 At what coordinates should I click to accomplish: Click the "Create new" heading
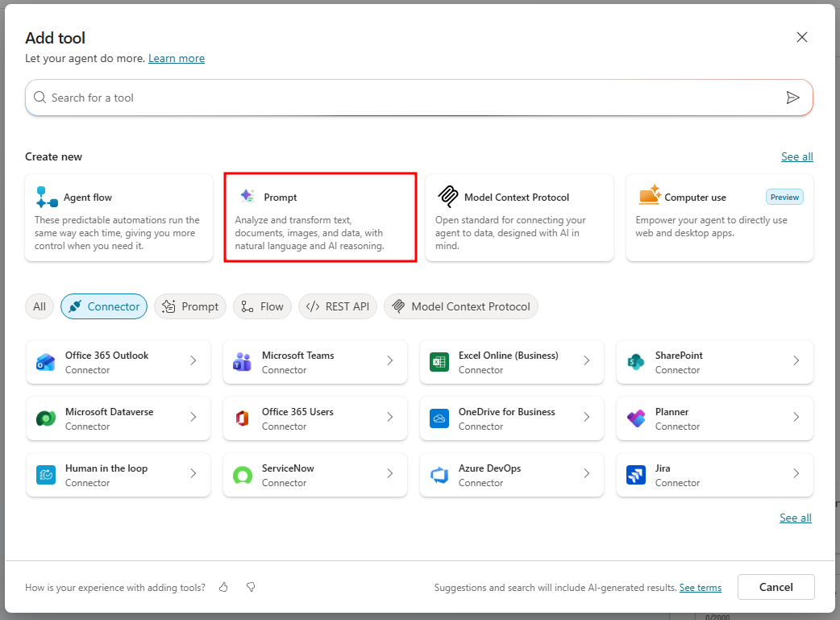(53, 156)
